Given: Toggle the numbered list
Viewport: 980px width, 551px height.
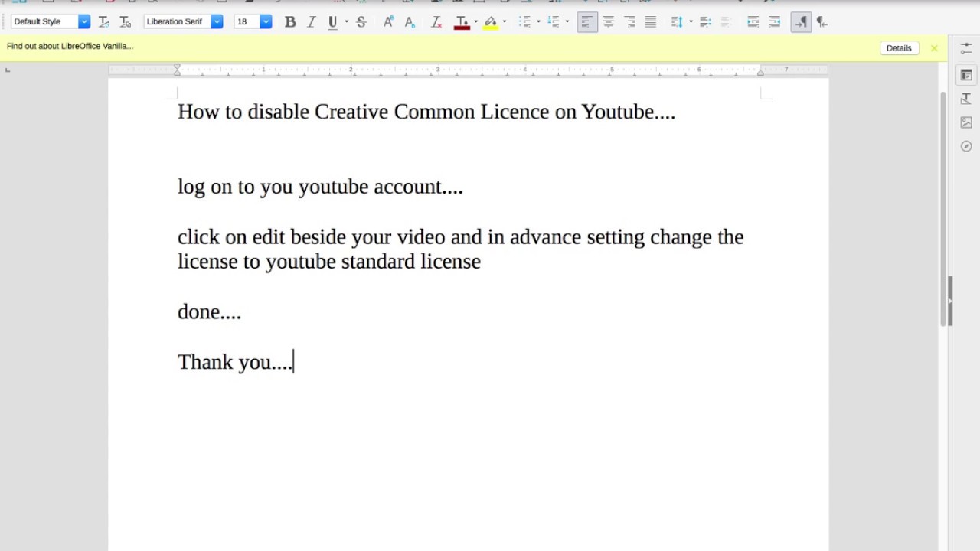Looking at the screenshot, I should tap(554, 22).
